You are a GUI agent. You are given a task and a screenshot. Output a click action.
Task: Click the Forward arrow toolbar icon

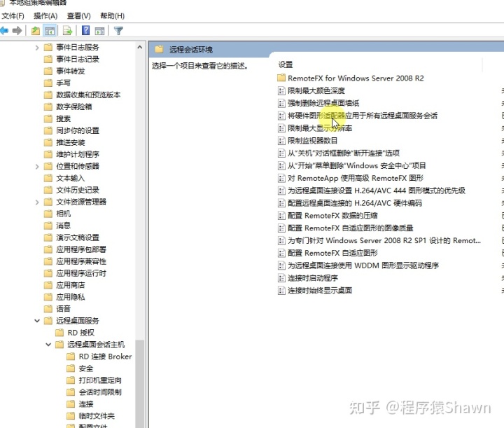point(17,31)
